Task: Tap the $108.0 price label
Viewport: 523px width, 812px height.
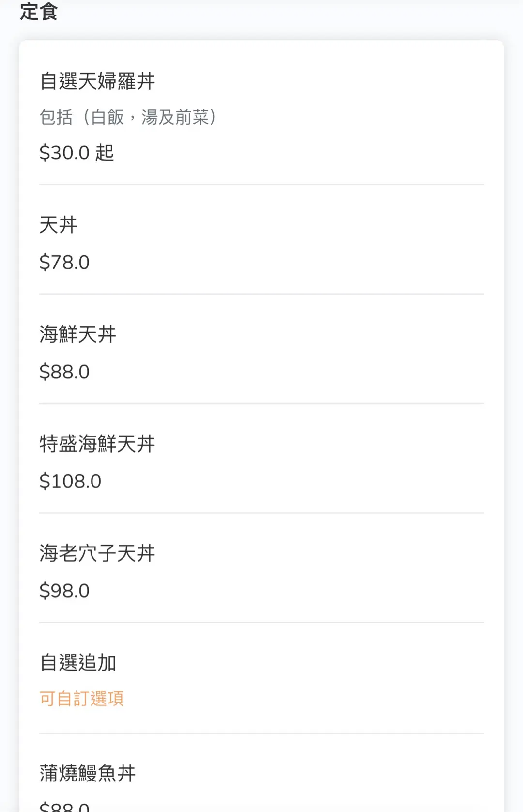Action: 70,482
